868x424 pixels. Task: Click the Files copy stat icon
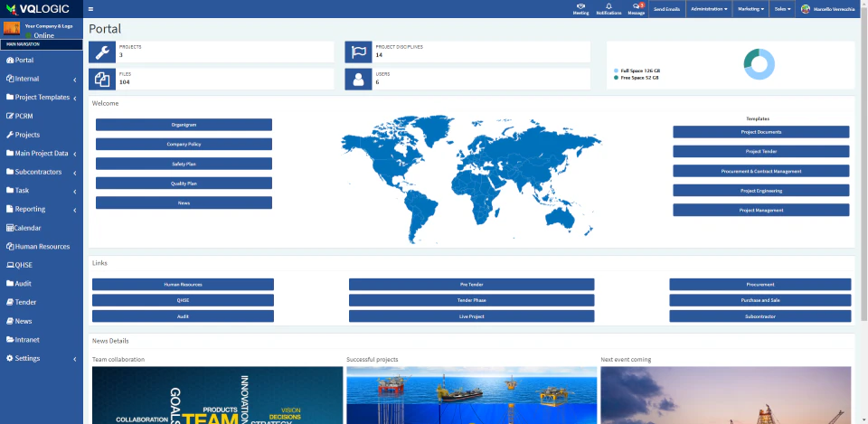tap(102, 80)
